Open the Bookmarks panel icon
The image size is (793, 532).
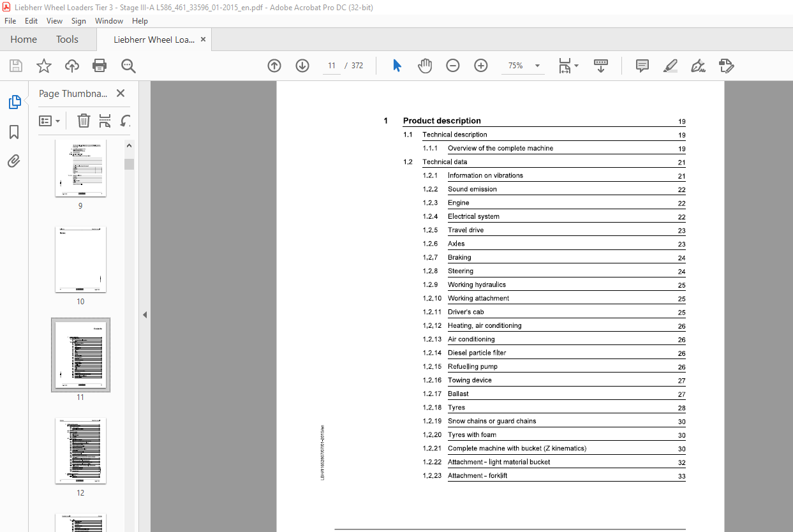pos(14,132)
